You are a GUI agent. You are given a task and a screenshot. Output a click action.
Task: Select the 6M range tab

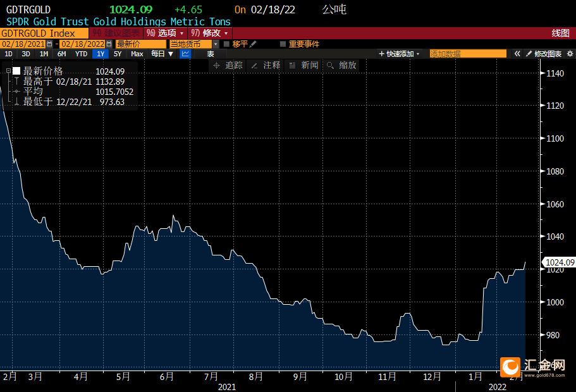[62, 54]
